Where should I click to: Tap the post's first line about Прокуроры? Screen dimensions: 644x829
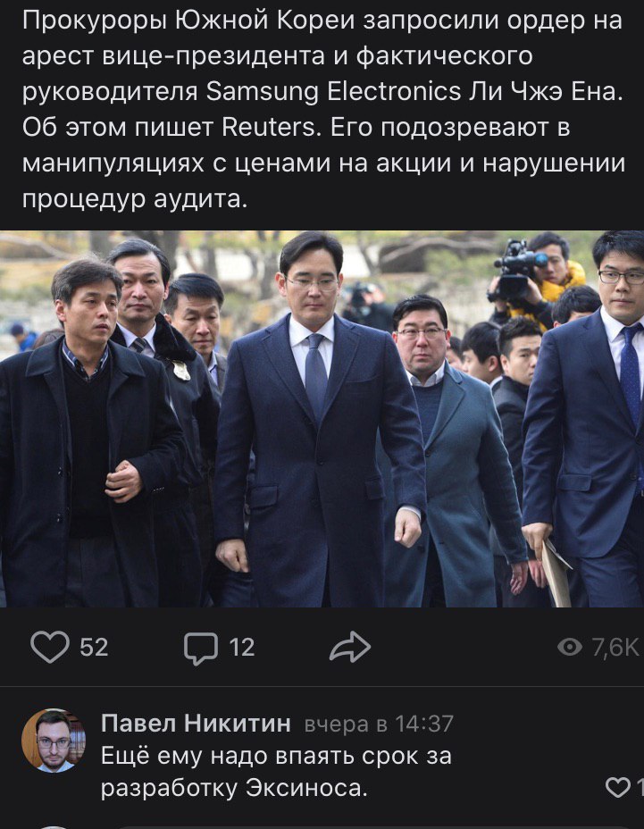[322, 21]
